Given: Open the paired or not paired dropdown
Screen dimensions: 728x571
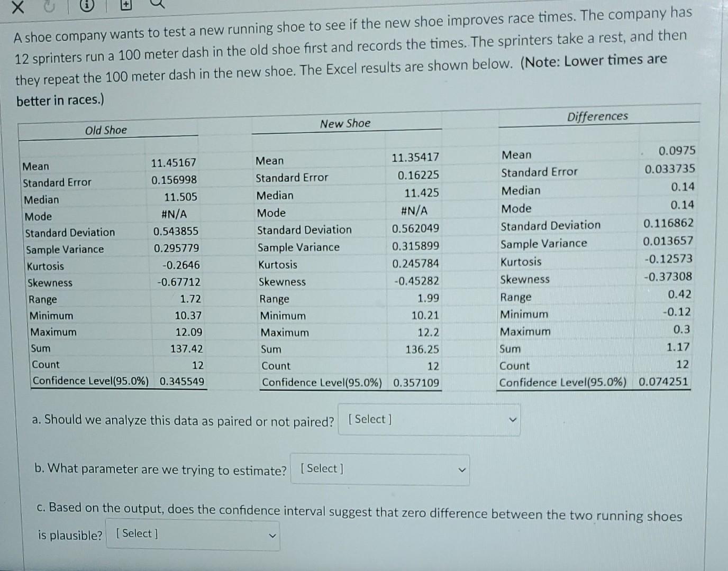Looking at the screenshot, I should click(x=429, y=420).
